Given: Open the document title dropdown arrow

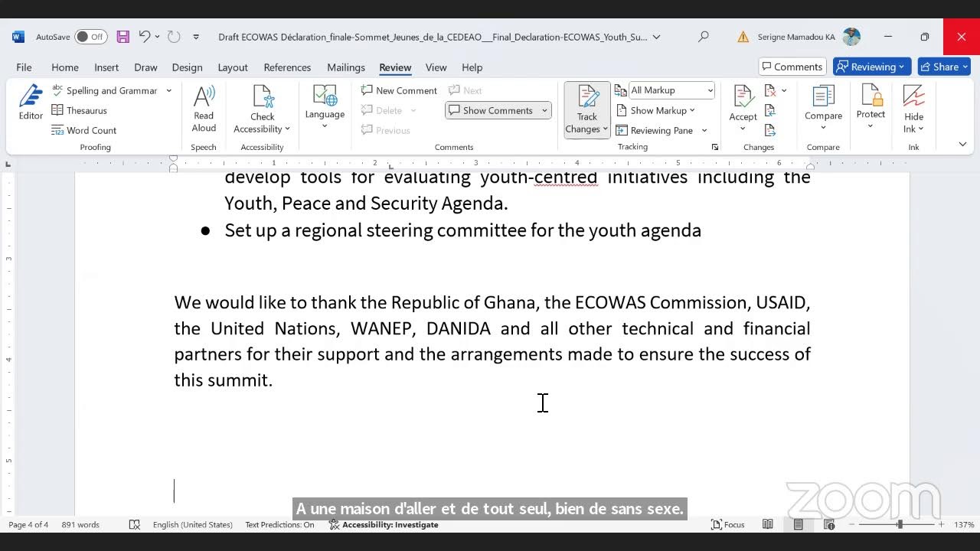Looking at the screenshot, I should pos(656,37).
